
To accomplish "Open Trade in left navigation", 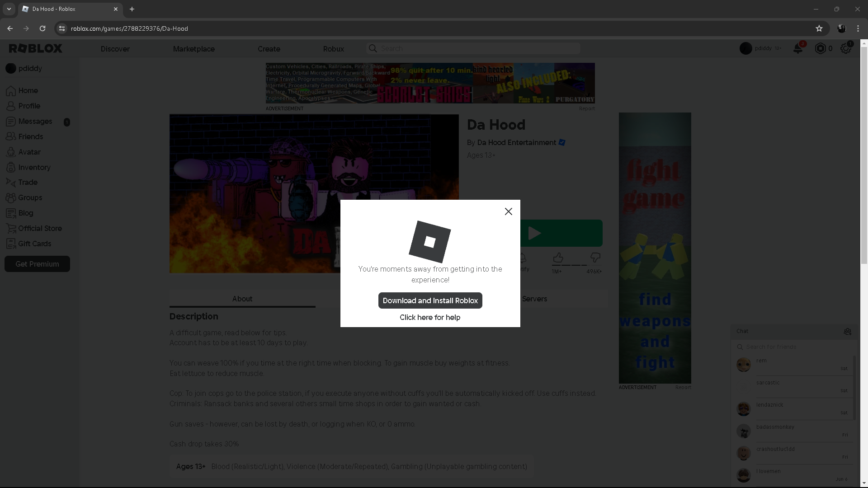I will coord(28,182).
